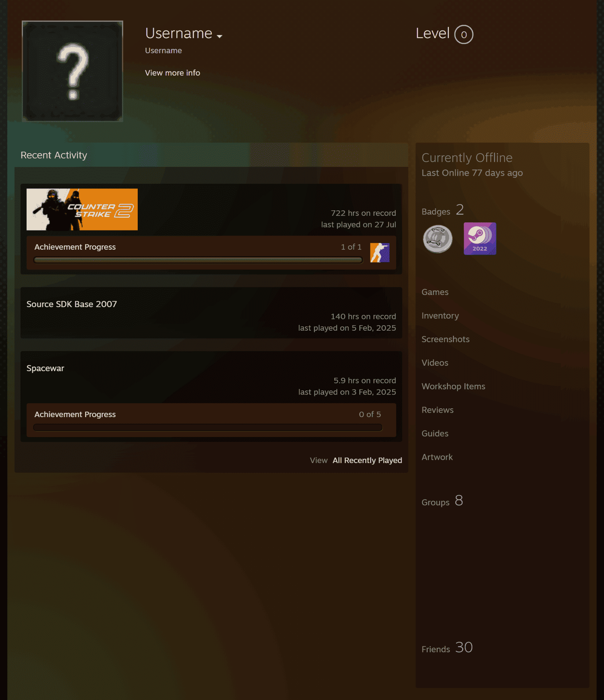Click the 'last played on 3 Feb, 2025' text
This screenshot has width=604, height=700.
coord(347,392)
